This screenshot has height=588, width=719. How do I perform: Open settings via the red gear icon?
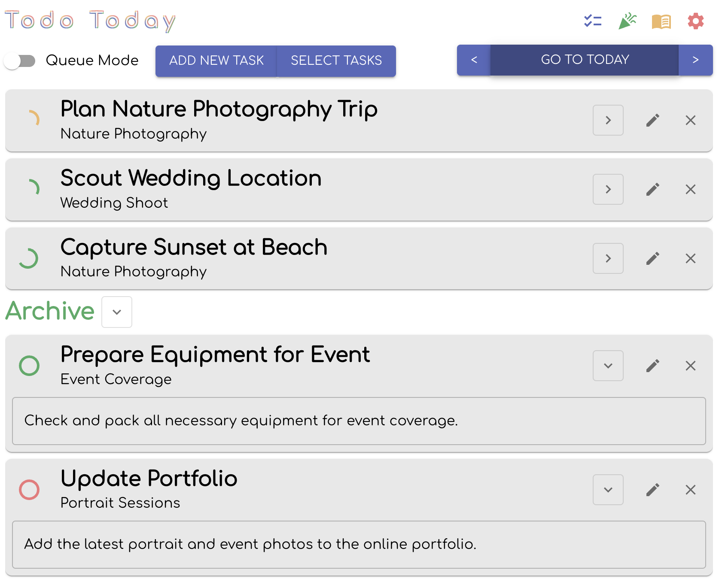tap(696, 21)
